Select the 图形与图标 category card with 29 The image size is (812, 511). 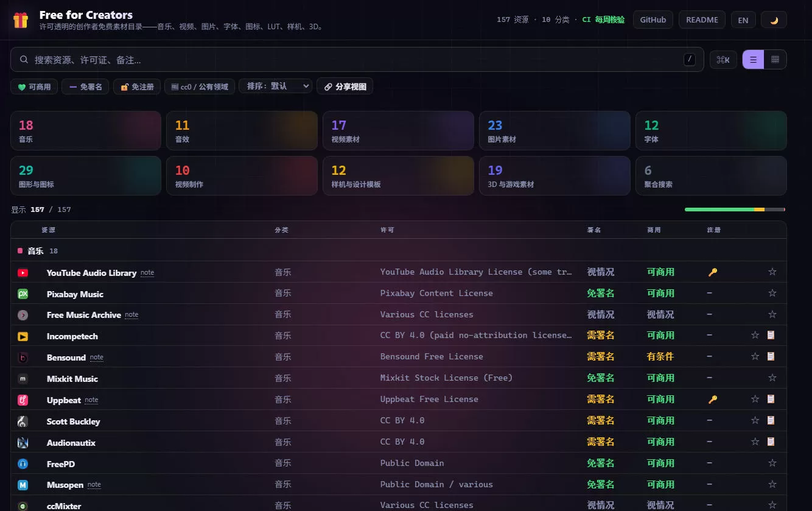(x=86, y=175)
